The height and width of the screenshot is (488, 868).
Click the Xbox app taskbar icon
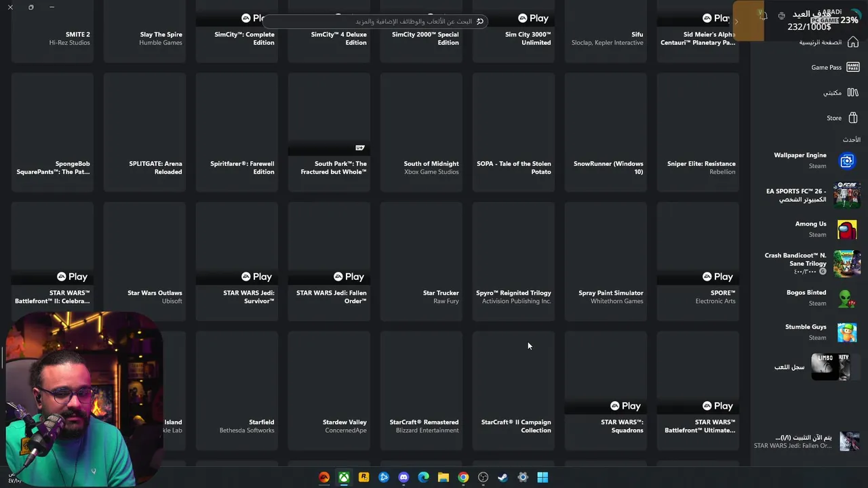344,477
